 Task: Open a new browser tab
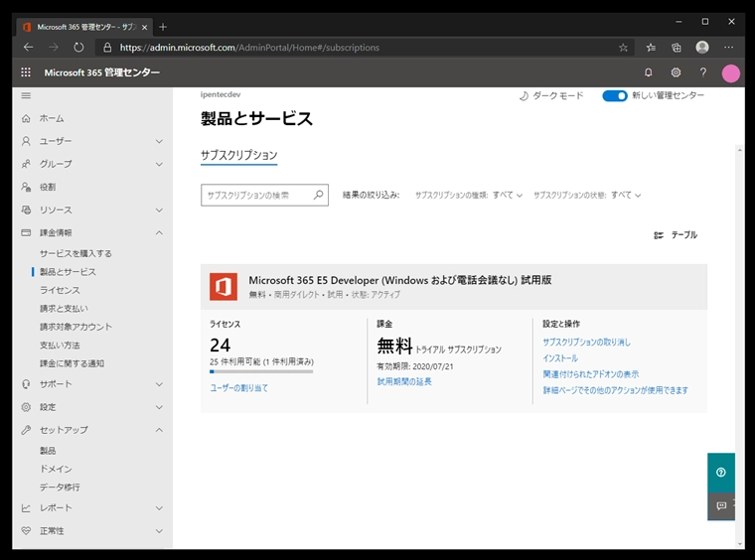pyautogui.click(x=163, y=27)
